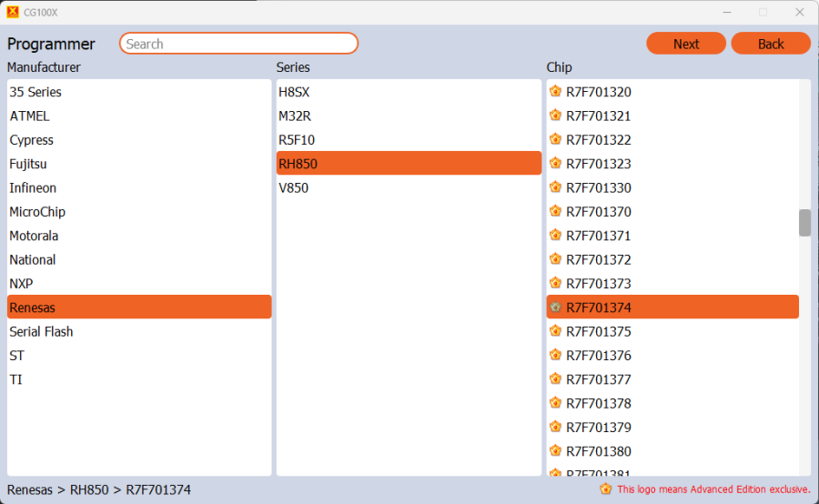Image resolution: width=819 pixels, height=504 pixels.
Task: Choose NXP from the Manufacturer list
Action: (x=21, y=284)
